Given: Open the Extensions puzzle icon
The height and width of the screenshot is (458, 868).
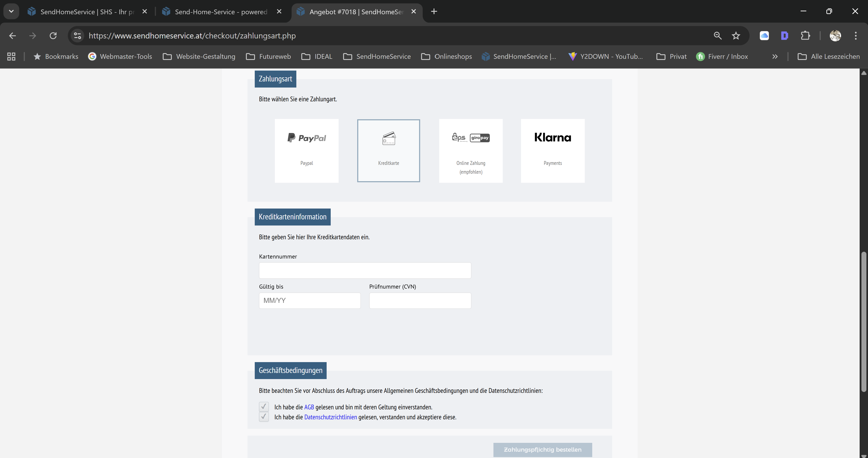Looking at the screenshot, I should coord(805,36).
